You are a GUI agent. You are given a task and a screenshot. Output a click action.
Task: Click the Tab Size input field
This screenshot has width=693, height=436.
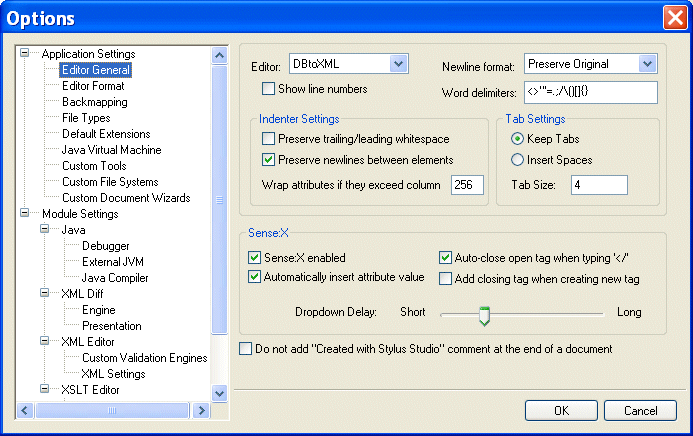click(x=599, y=185)
